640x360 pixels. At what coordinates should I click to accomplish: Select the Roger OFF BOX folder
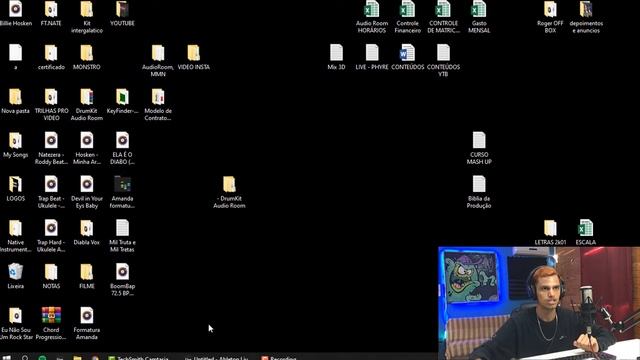tap(550, 9)
